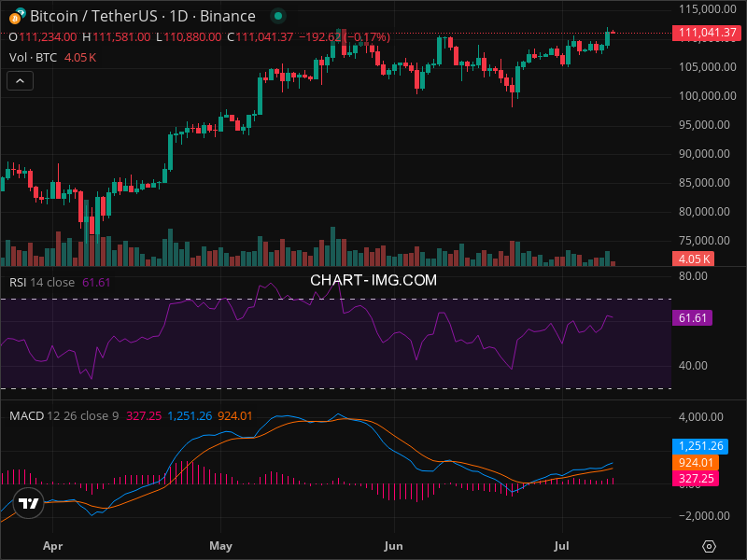
Task: Click the volume value tag 4.05 K
Action: click(x=693, y=259)
